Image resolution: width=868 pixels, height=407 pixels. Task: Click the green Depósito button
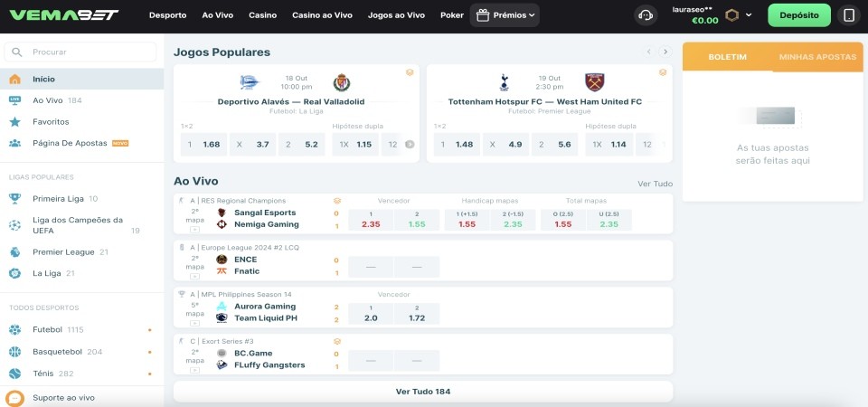[798, 15]
